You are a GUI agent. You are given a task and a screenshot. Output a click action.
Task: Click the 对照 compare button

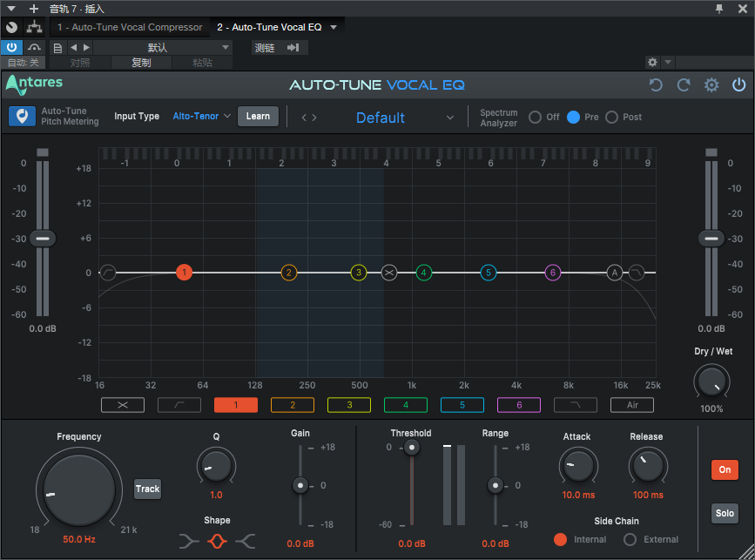click(x=80, y=63)
